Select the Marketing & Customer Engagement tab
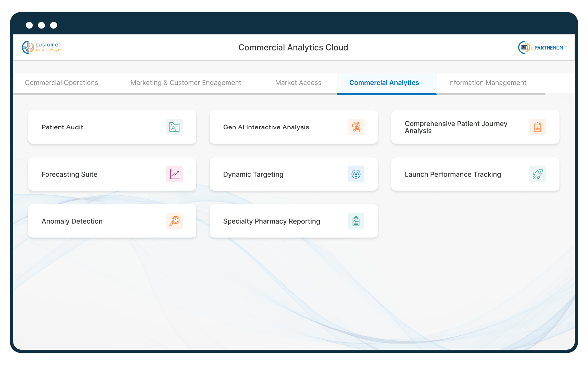 click(x=186, y=83)
